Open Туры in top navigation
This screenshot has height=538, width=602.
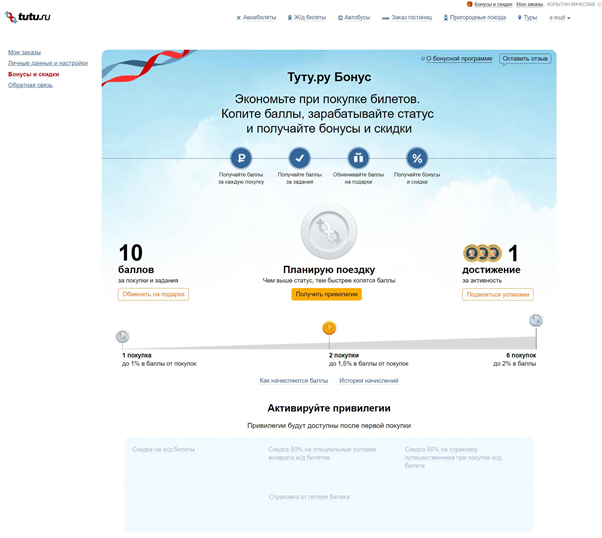[530, 18]
